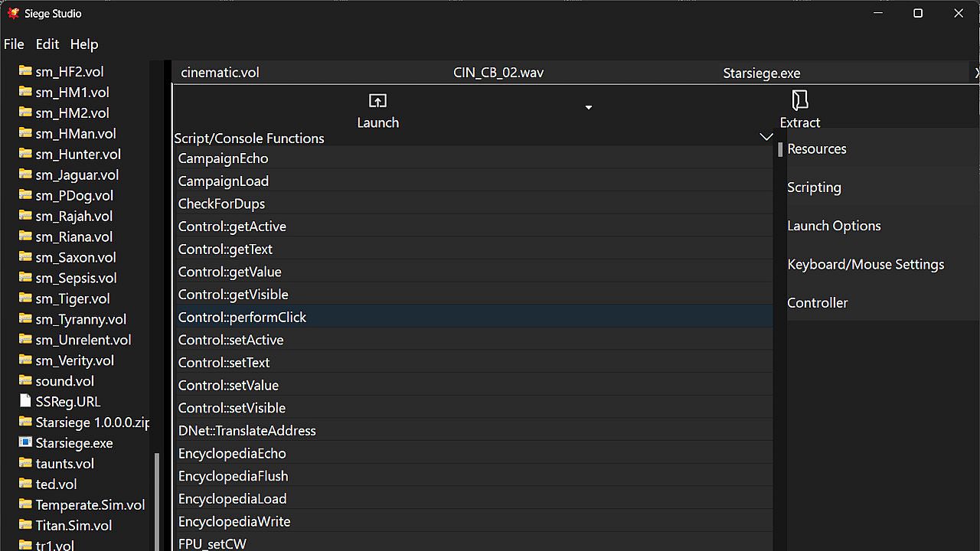This screenshot has height=551, width=980.
Task: Select the Temperate.Sim.vol tree item
Action: click(90, 505)
